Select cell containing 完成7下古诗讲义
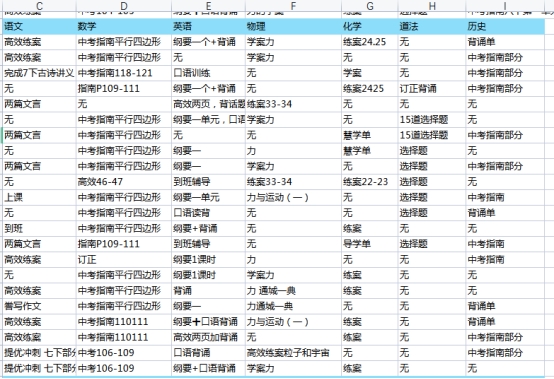554x379 pixels. (x=39, y=73)
